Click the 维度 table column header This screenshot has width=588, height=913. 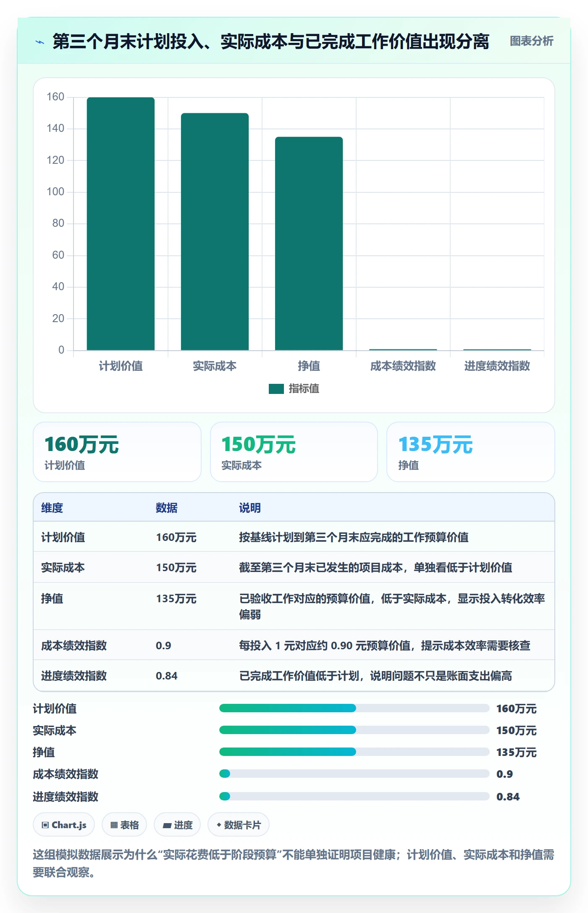pyautogui.click(x=52, y=508)
